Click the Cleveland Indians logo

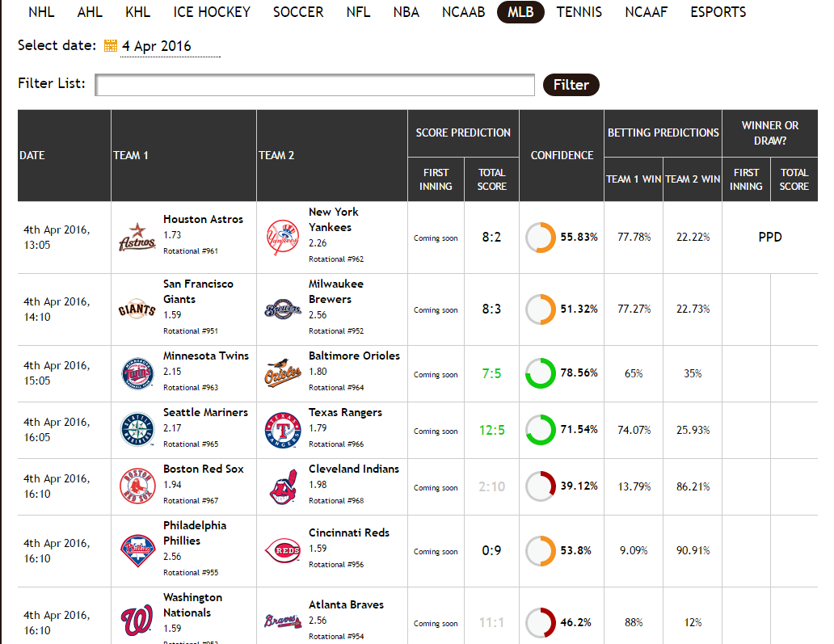(283, 486)
